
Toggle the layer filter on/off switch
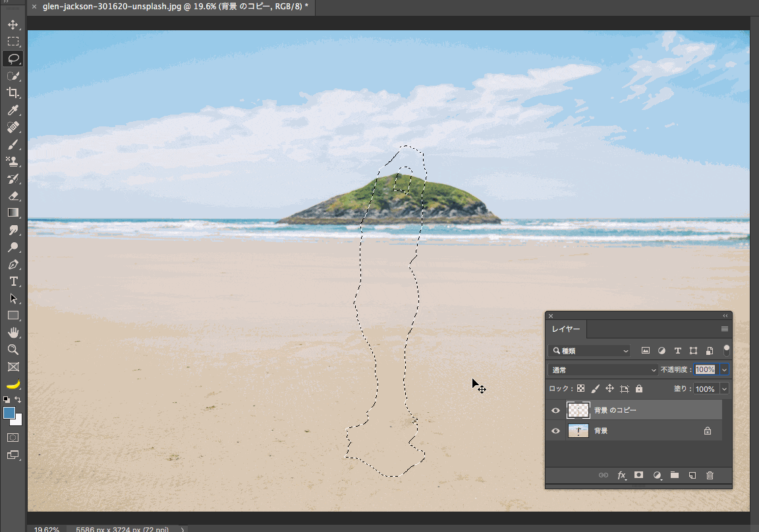pos(727,350)
